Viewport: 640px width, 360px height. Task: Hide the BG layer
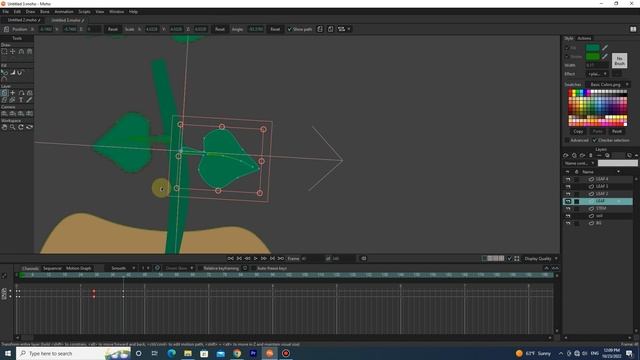(568, 223)
